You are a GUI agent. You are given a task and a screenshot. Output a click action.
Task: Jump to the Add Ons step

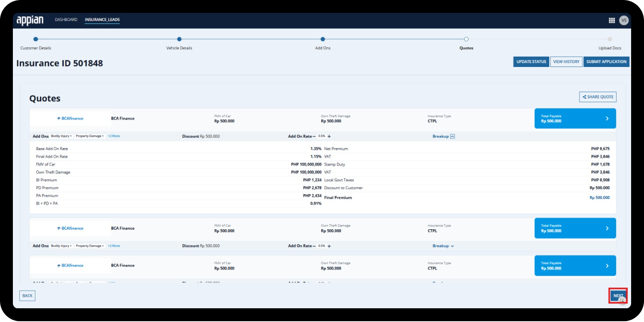(323, 39)
